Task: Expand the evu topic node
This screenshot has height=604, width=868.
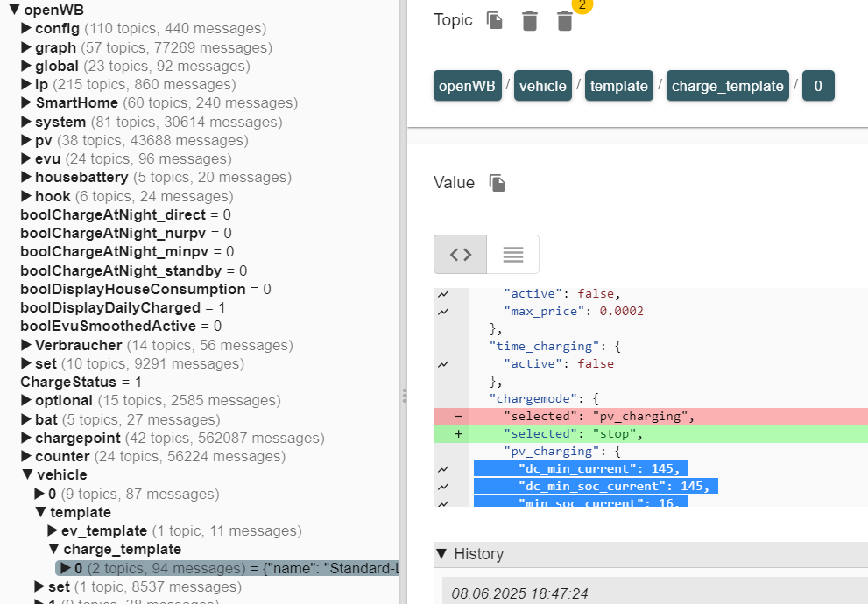Action: click(x=26, y=158)
